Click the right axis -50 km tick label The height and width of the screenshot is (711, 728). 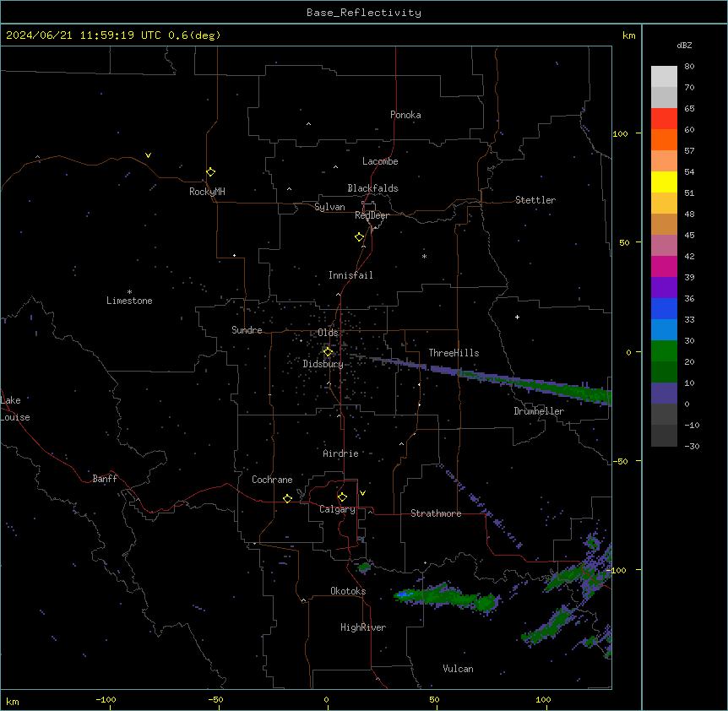[620, 461]
